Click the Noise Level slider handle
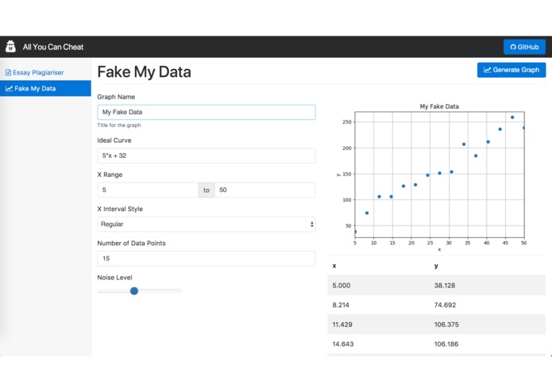The image size is (552, 392). tap(134, 291)
